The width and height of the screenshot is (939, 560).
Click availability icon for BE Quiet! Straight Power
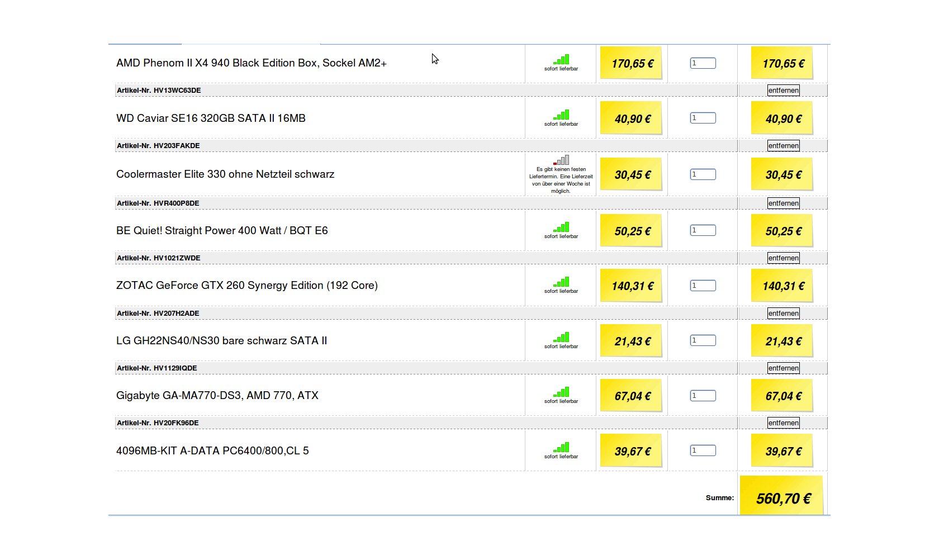click(x=561, y=227)
